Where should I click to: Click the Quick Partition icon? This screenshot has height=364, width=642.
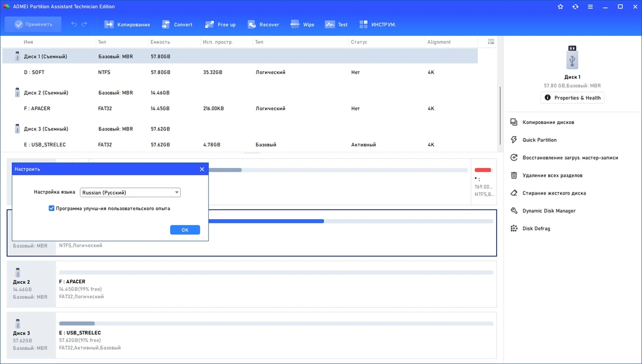[514, 140]
